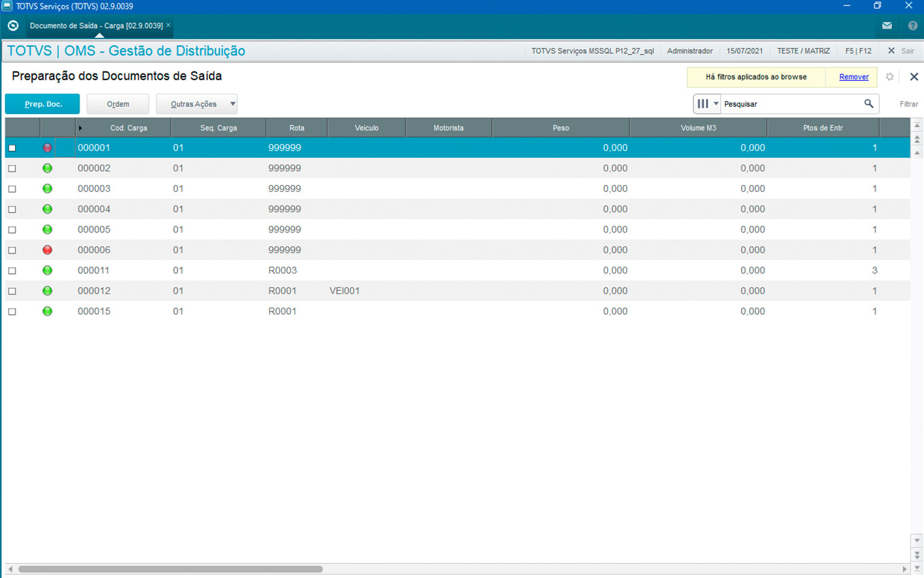The image size is (924, 578).
Task: Click the Remover filter link
Action: click(853, 77)
